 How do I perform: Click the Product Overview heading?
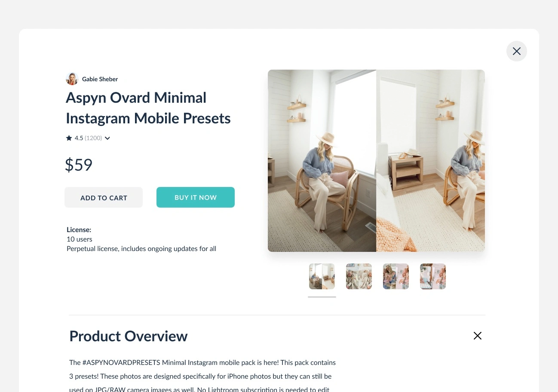tap(129, 336)
